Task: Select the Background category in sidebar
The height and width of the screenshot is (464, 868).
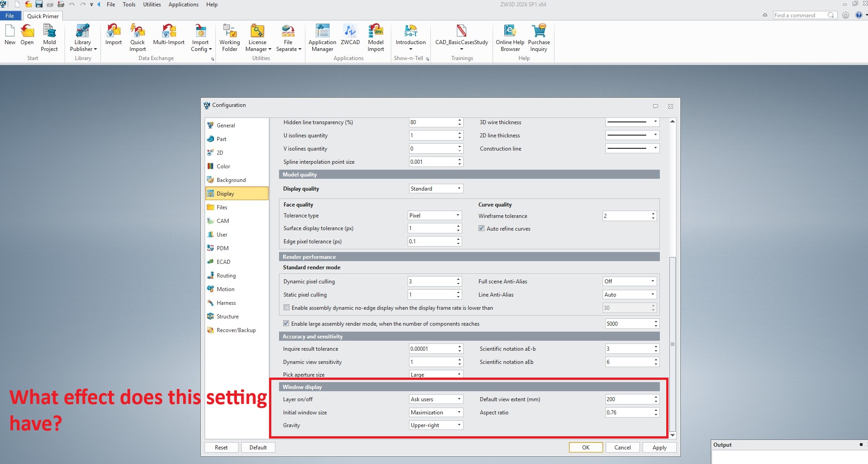Action: pos(231,180)
